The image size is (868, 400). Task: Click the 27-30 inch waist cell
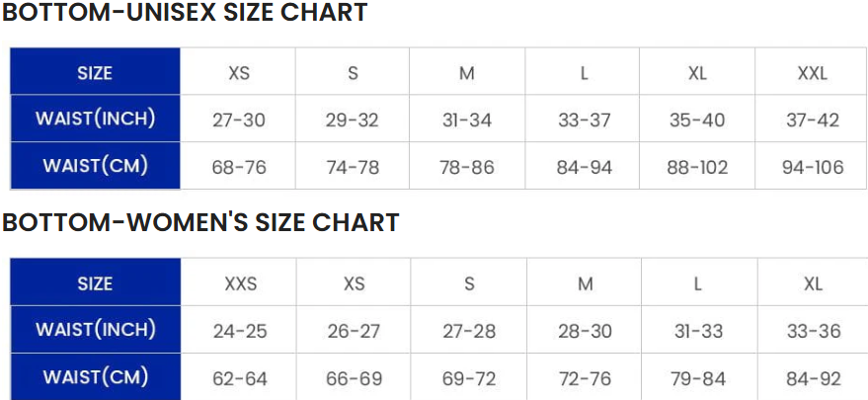[x=239, y=120]
